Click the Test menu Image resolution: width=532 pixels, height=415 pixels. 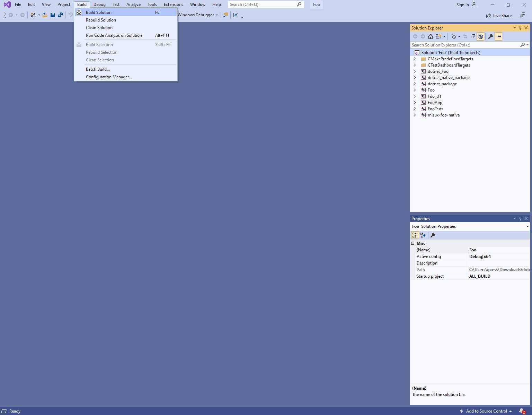(x=116, y=5)
